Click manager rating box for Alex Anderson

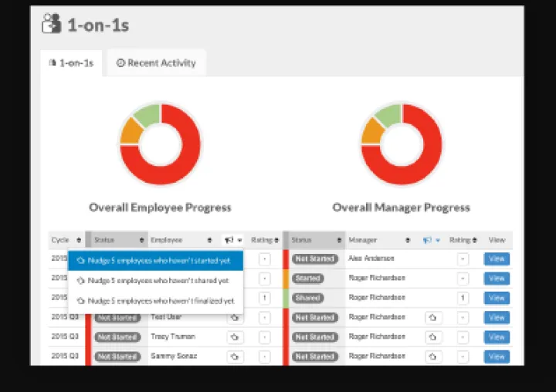pyautogui.click(x=463, y=259)
